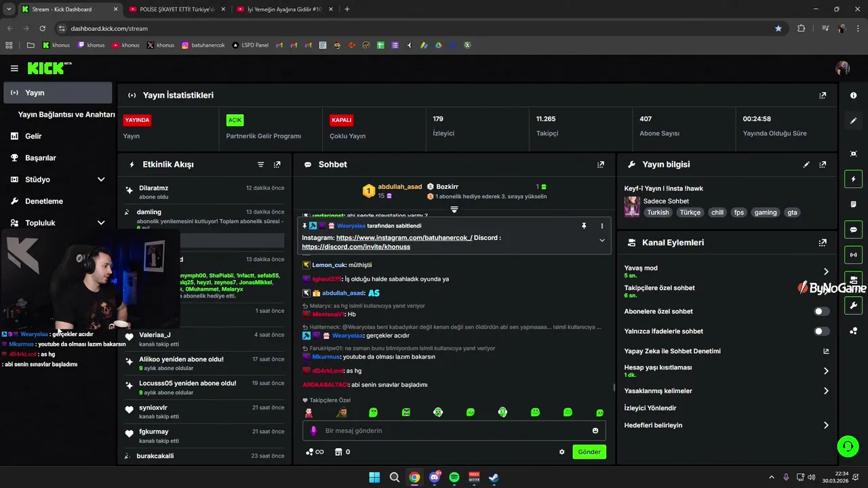Screen dimensions: 868x488
Task: Expand the Topluluk sidebar section
Action: pyautogui.click(x=101, y=223)
